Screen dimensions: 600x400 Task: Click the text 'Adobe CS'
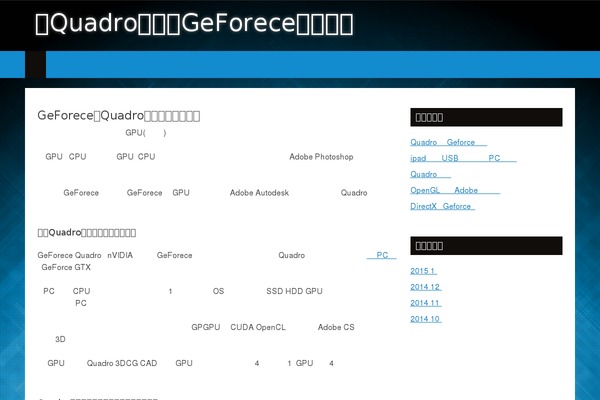coord(336,327)
